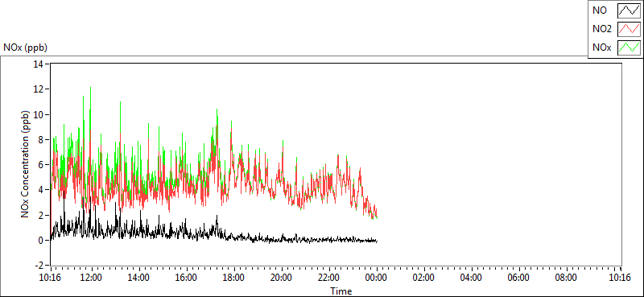
Task: Click the black NO plot legend icon
Action: pyautogui.click(x=629, y=10)
